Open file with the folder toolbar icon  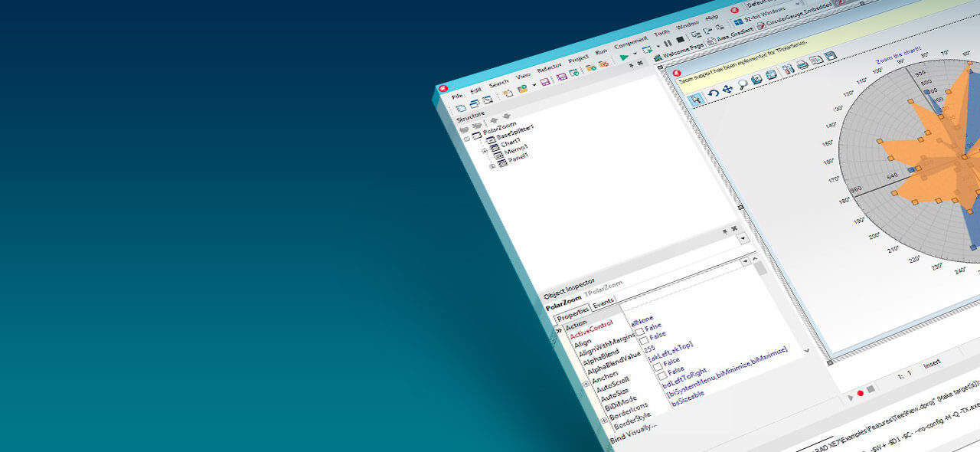coord(522,88)
